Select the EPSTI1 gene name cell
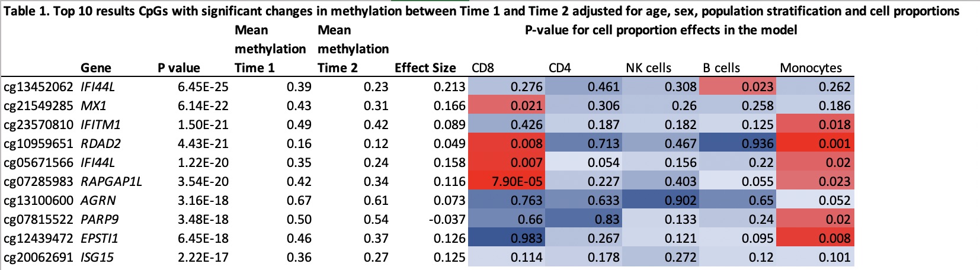The width and height of the screenshot is (980, 270). pyautogui.click(x=100, y=239)
